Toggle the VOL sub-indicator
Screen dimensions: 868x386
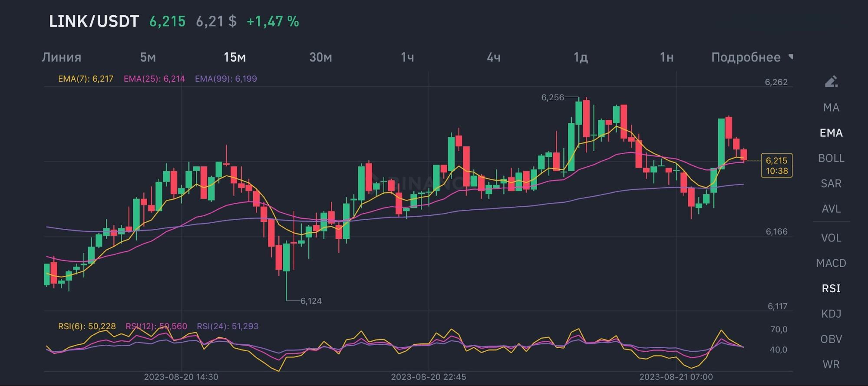(x=831, y=238)
